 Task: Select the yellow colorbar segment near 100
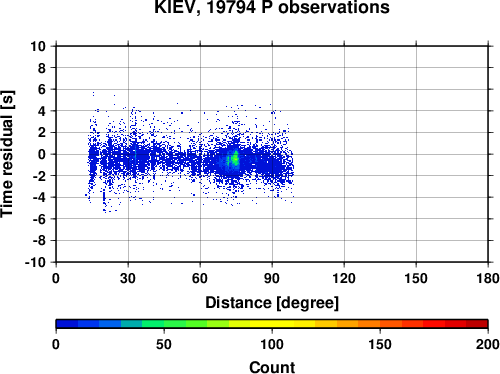(x=272, y=324)
